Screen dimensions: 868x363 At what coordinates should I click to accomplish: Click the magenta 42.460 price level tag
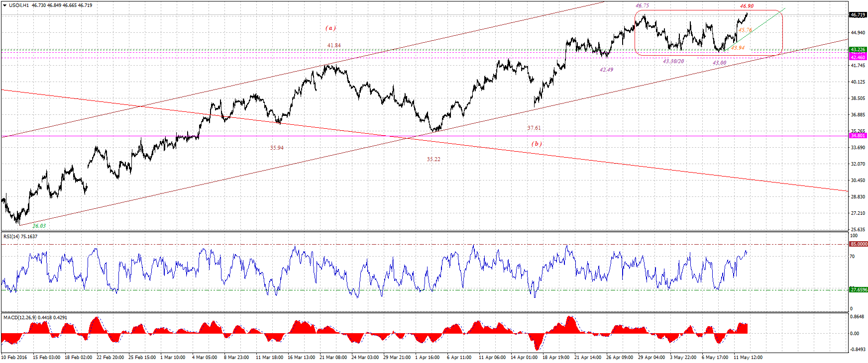[858, 58]
